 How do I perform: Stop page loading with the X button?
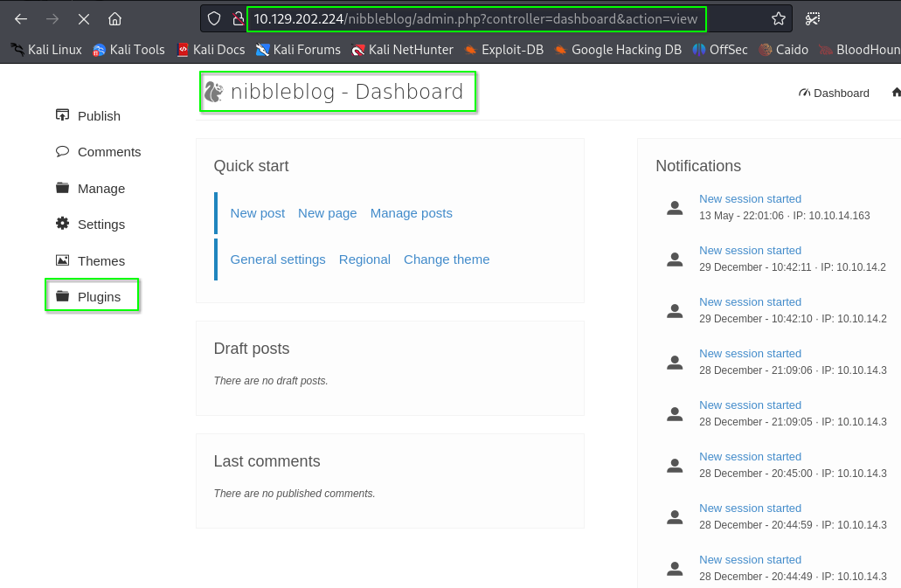(x=83, y=19)
